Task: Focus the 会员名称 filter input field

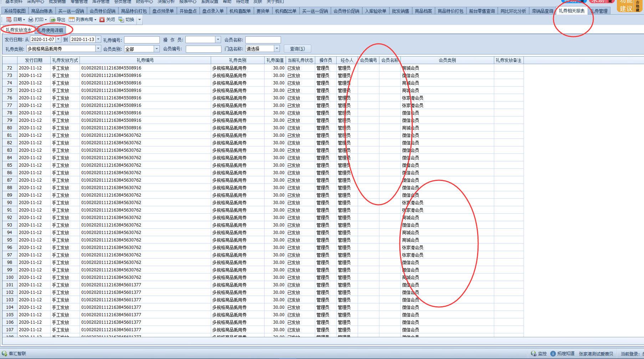Action: tap(263, 40)
